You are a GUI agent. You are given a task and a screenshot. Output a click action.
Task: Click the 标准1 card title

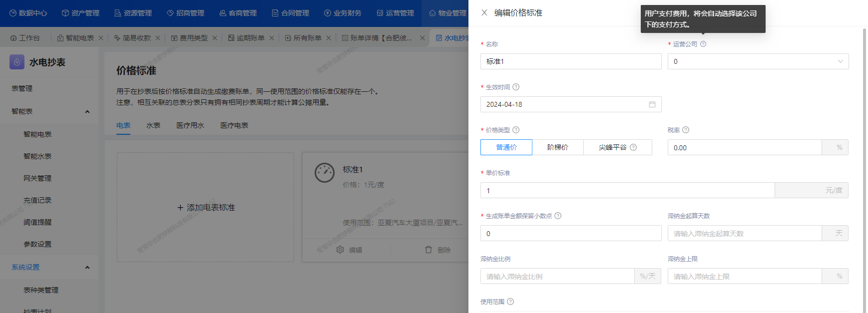[353, 170]
